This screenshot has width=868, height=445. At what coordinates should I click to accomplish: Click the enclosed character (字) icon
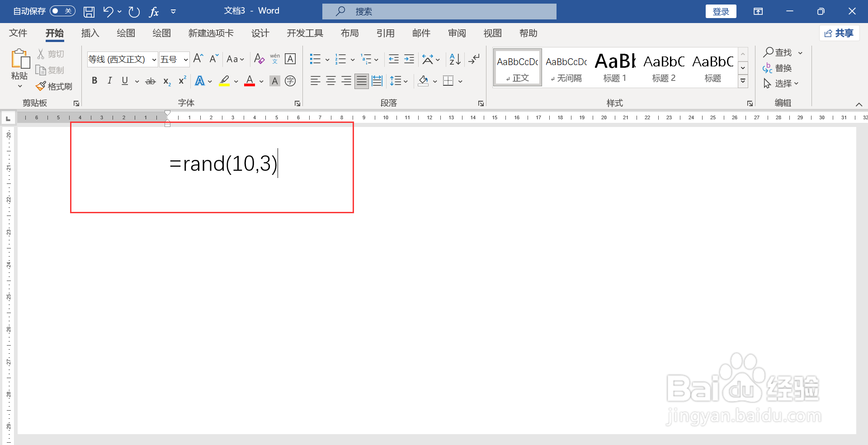[290, 81]
